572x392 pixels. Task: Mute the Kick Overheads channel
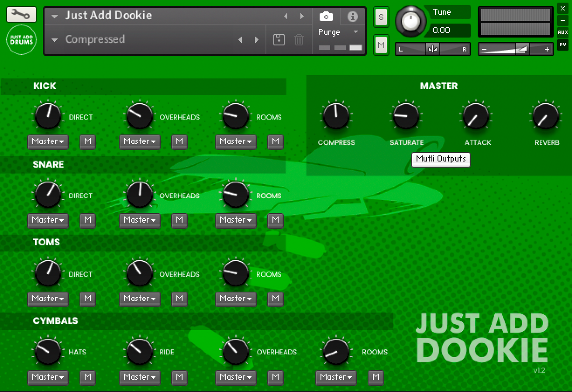click(179, 141)
